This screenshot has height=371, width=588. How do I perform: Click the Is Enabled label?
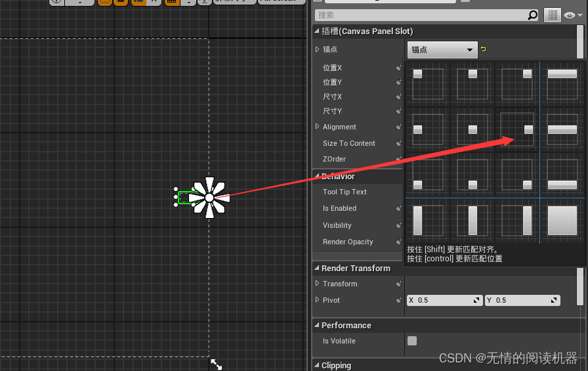[339, 208]
